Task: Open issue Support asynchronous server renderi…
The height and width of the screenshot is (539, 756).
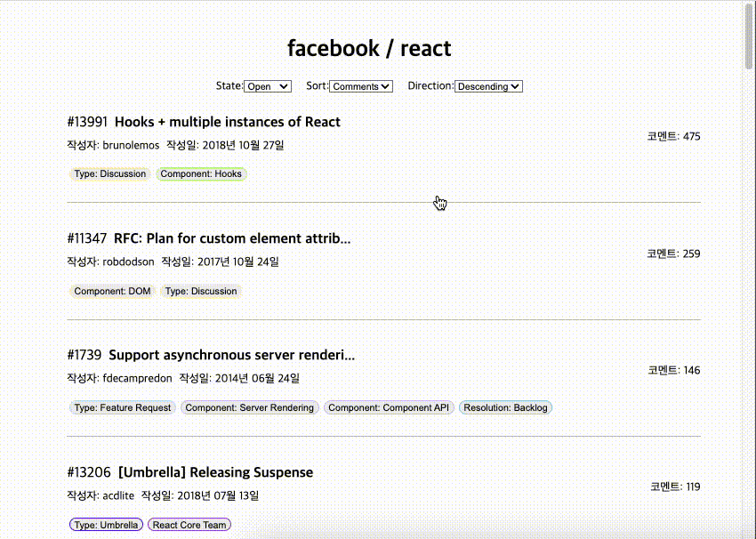Action: click(232, 355)
